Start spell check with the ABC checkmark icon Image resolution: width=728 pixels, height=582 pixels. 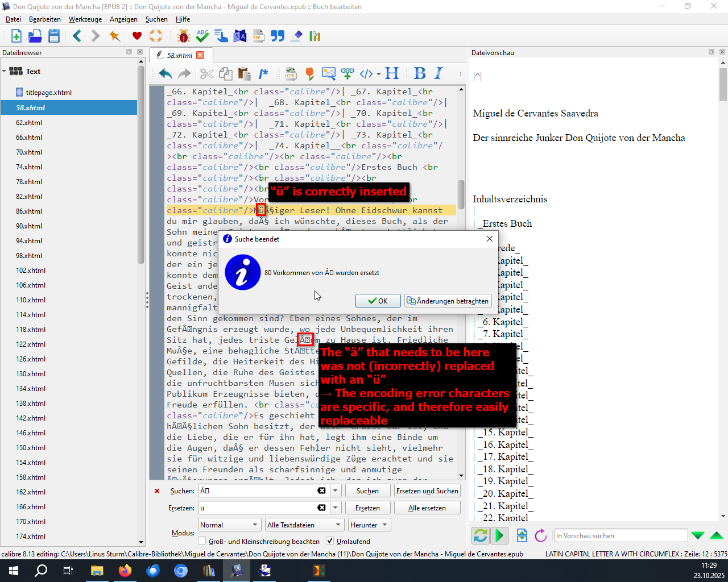[x=202, y=36]
